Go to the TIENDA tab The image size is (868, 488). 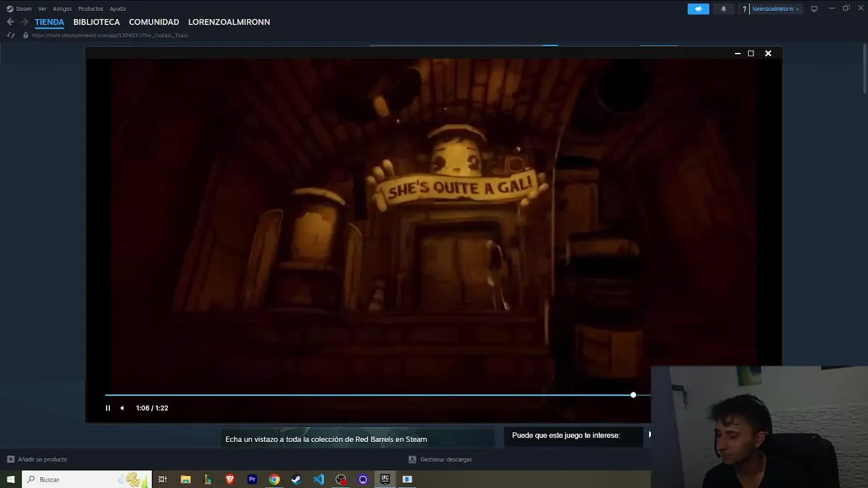click(x=50, y=22)
